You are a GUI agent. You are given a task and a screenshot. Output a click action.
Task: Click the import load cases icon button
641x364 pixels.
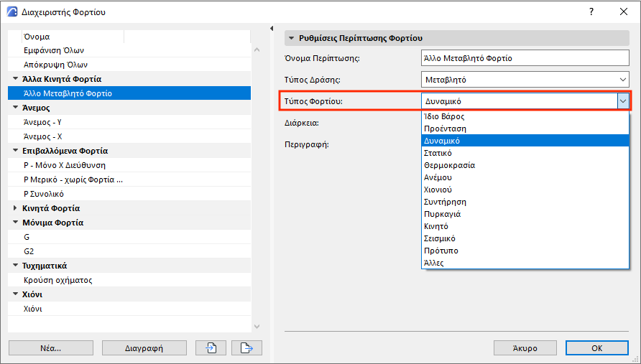[x=211, y=348]
